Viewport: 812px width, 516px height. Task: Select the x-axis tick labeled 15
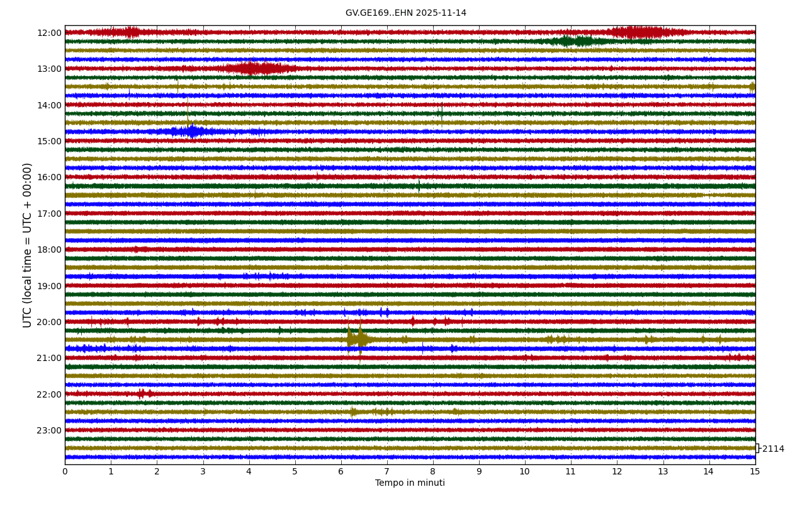pyautogui.click(x=754, y=471)
